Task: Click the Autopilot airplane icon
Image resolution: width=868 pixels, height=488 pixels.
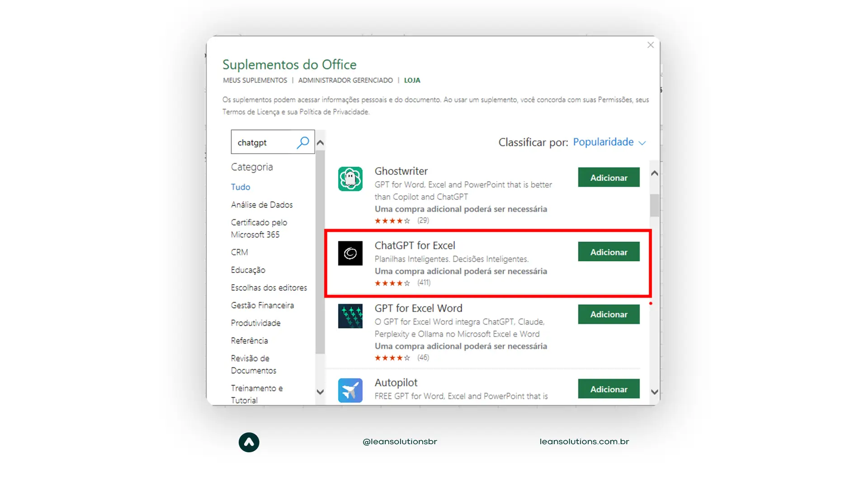Action: click(x=350, y=390)
